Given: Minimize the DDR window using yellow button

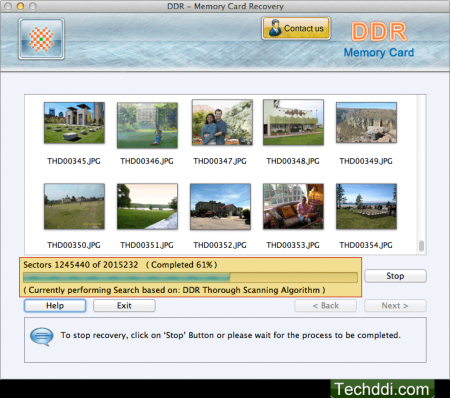Looking at the screenshot, I should click(20, 6).
